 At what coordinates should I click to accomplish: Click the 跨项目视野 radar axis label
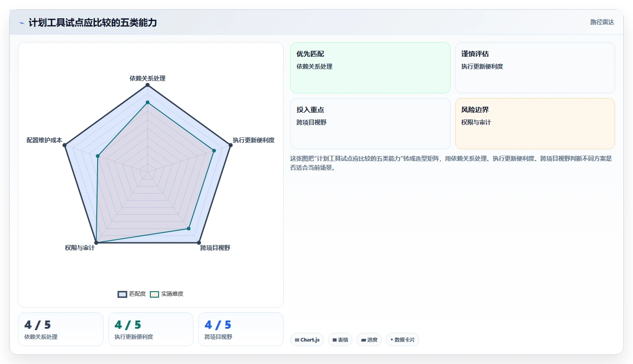tap(215, 248)
